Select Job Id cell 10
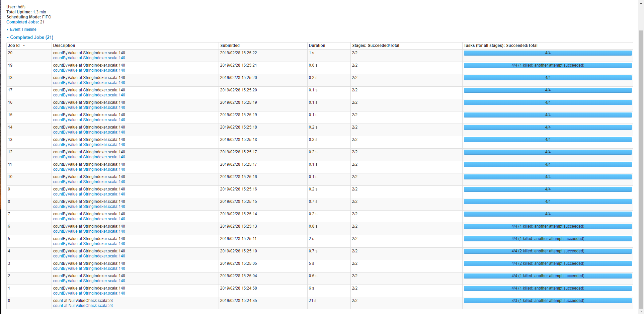Image resolution: width=644 pixels, height=314 pixels. click(x=10, y=177)
